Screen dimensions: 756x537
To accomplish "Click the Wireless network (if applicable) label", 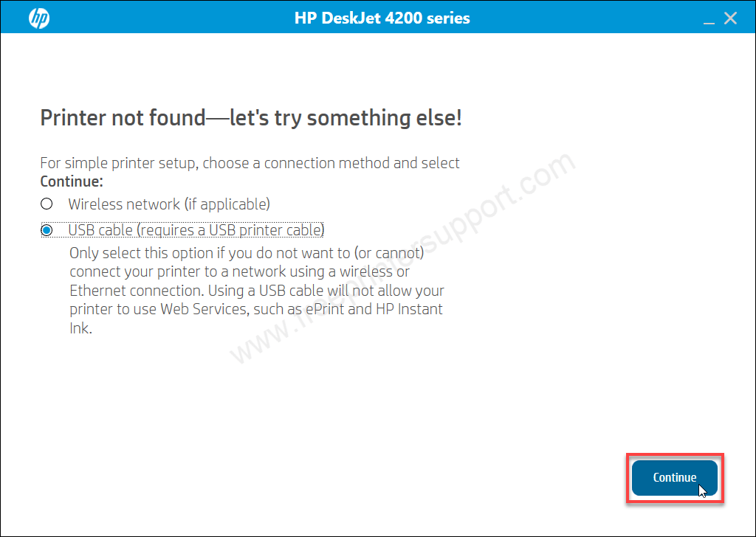I will pyautogui.click(x=169, y=204).
